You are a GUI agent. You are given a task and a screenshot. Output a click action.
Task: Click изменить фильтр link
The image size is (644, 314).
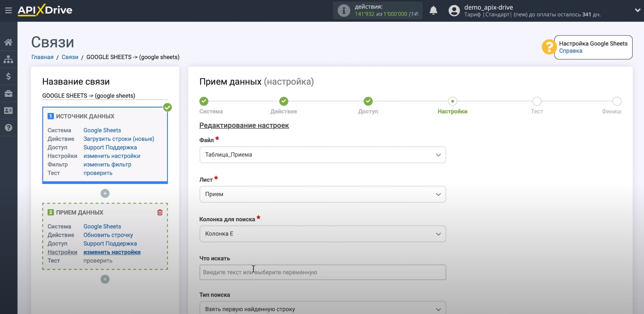coord(107,165)
